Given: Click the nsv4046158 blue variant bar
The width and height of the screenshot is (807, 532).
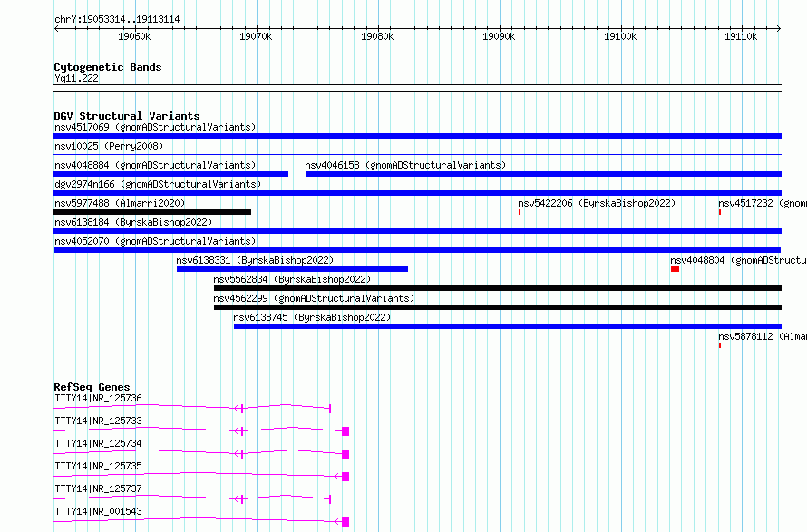Looking at the screenshot, I should (543, 174).
